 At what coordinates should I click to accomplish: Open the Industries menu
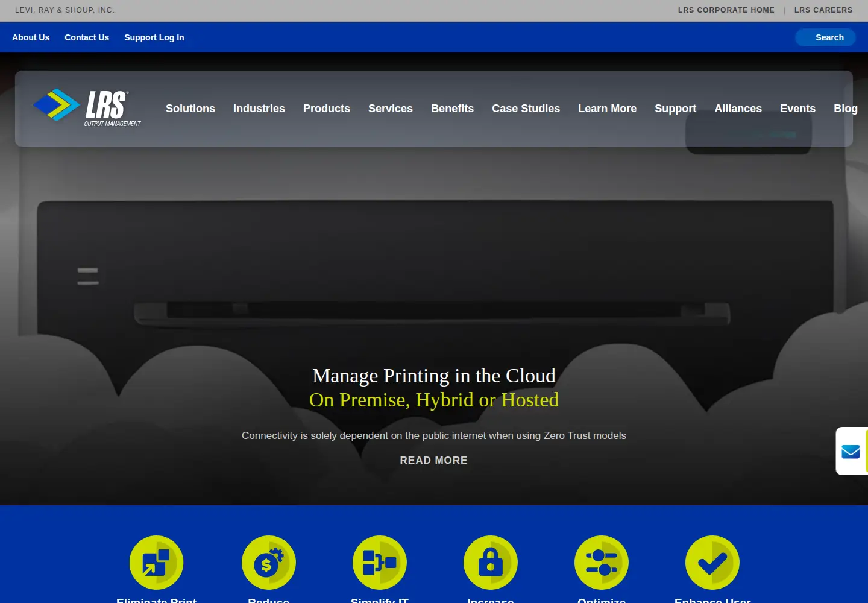pos(259,109)
